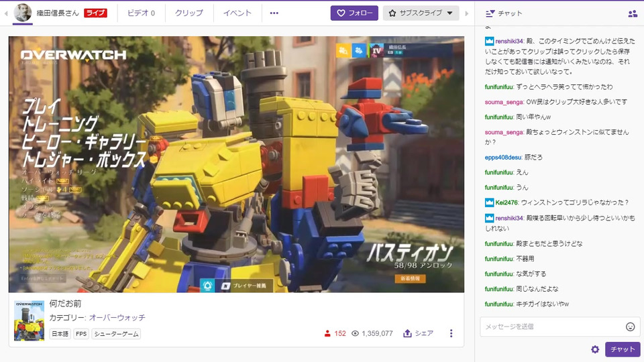Open funifunifuu username on the 不器用 message

[499, 259]
